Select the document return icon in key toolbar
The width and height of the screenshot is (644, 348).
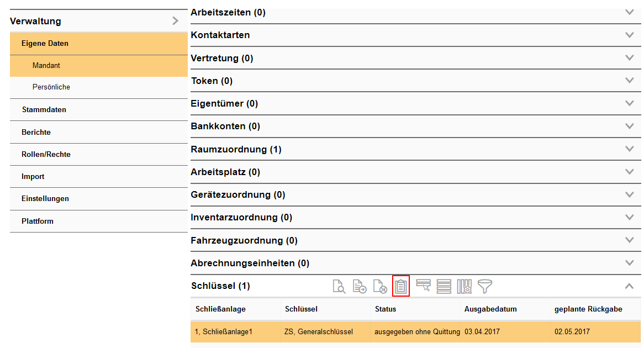(379, 286)
